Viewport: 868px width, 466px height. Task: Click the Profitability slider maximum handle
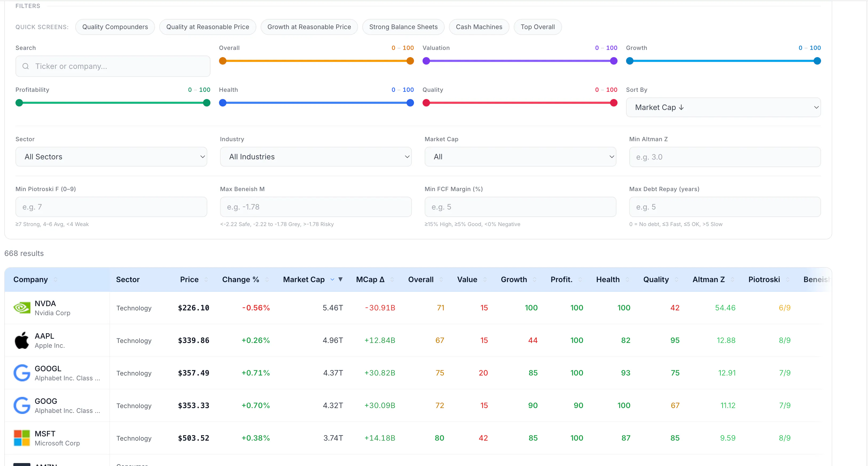tap(207, 103)
